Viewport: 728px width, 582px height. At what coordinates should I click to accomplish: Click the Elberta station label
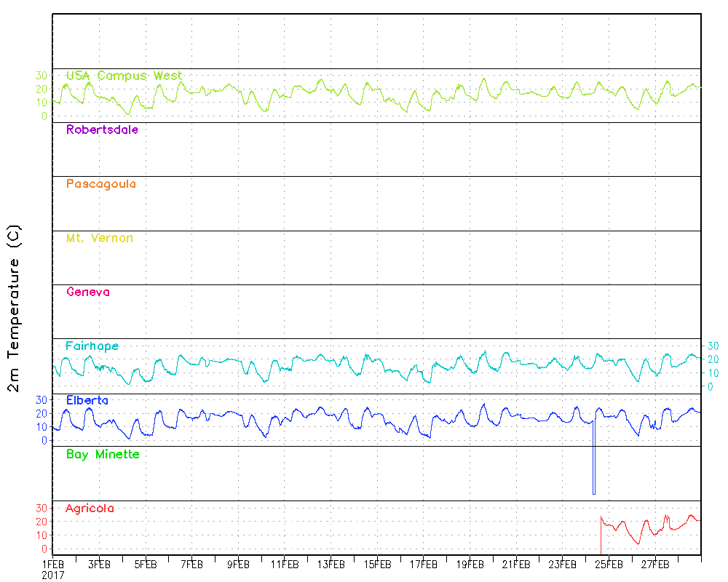click(x=87, y=400)
